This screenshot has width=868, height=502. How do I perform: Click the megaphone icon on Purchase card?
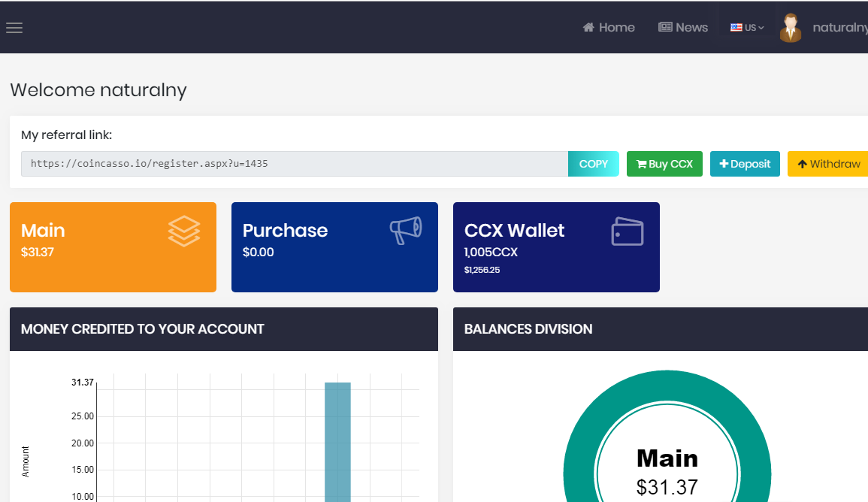point(406,230)
